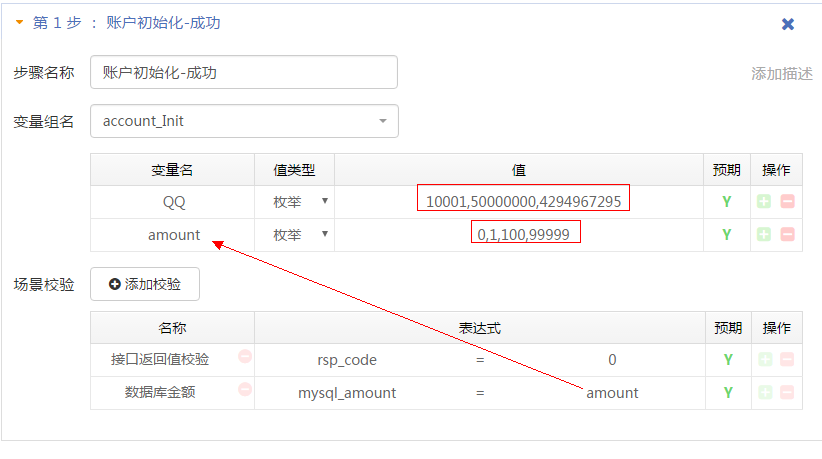
Task: Remove QQ variable row with minus icon
Action: pyautogui.click(x=787, y=201)
